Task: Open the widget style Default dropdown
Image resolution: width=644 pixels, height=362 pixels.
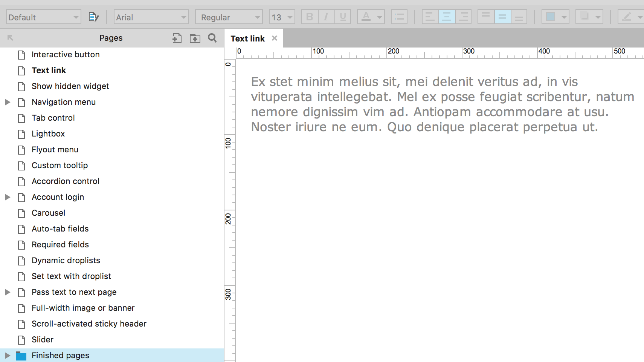Action: click(44, 17)
